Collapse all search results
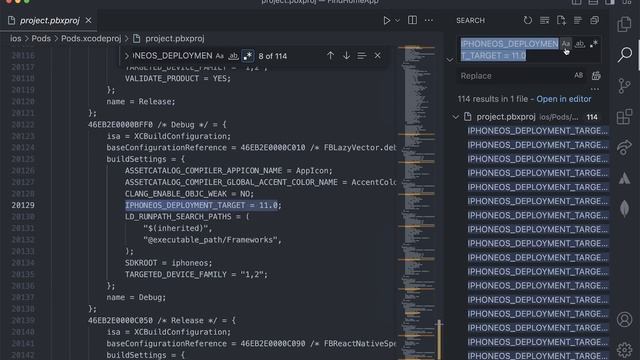Screen dimensions: 640x360 coord(594,20)
